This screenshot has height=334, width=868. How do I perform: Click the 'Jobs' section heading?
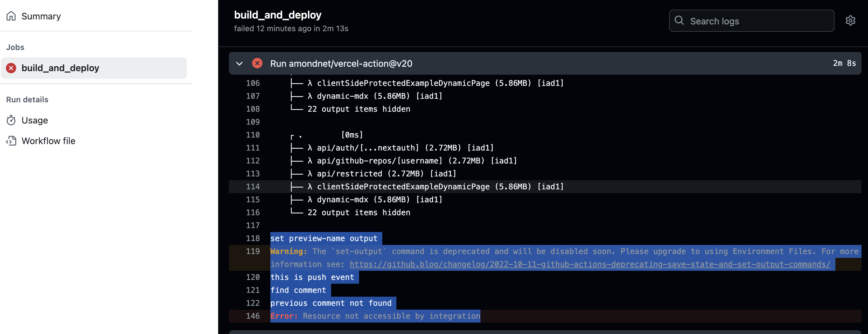(15, 47)
